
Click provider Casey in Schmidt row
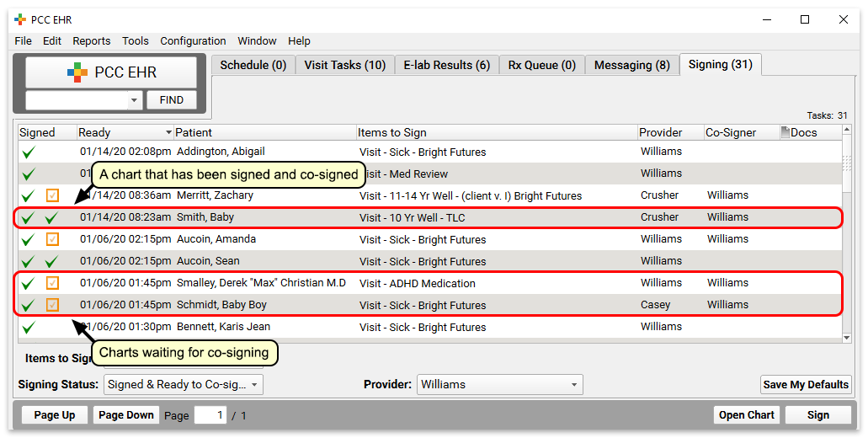(656, 305)
